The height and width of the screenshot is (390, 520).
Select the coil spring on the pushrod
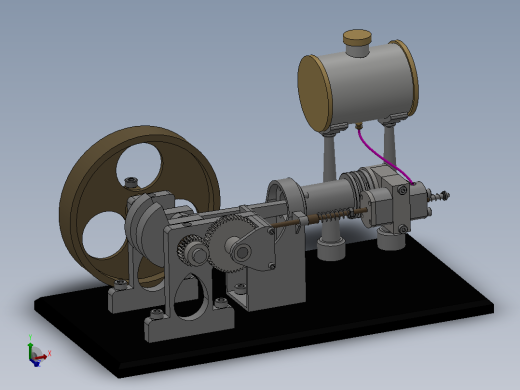(334, 216)
